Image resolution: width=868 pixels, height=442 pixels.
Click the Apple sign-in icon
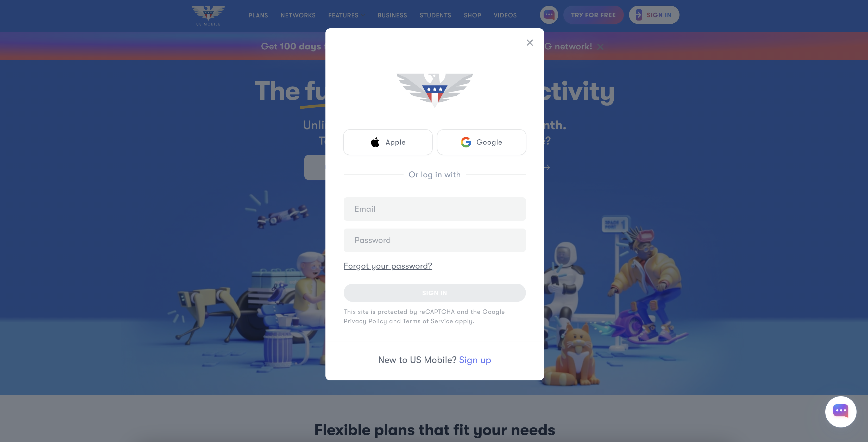[x=374, y=142]
